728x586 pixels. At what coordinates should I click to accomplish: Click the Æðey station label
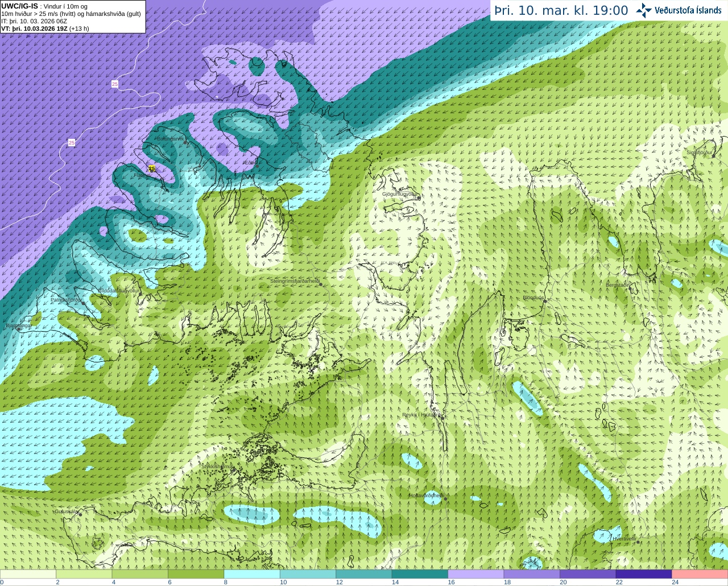(x=249, y=163)
